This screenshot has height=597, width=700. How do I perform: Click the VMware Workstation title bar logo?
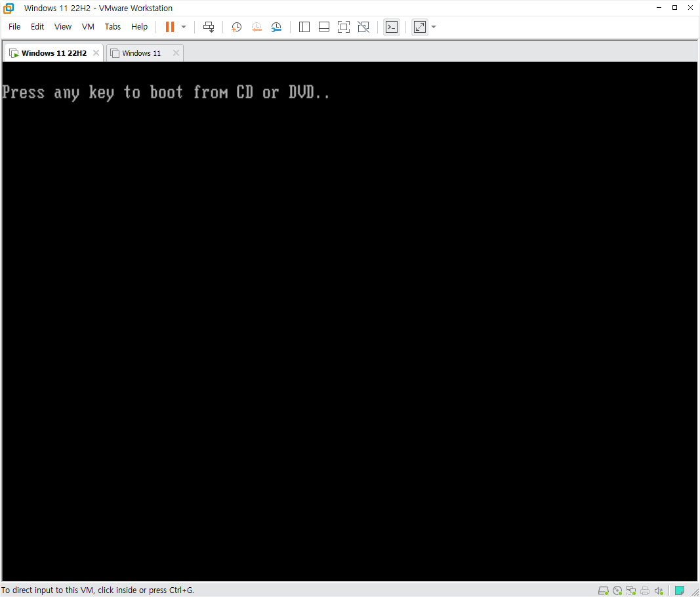point(9,8)
